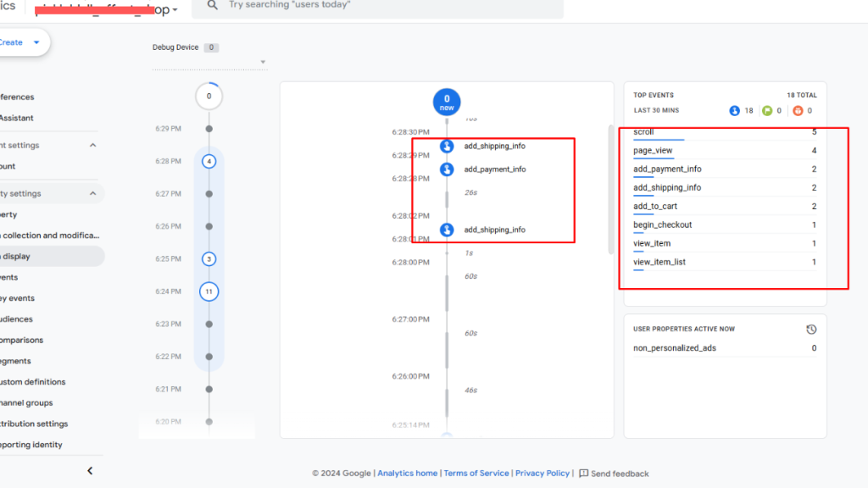The width and height of the screenshot is (868, 488).
Task: Open user properties history clock icon
Action: (811, 330)
